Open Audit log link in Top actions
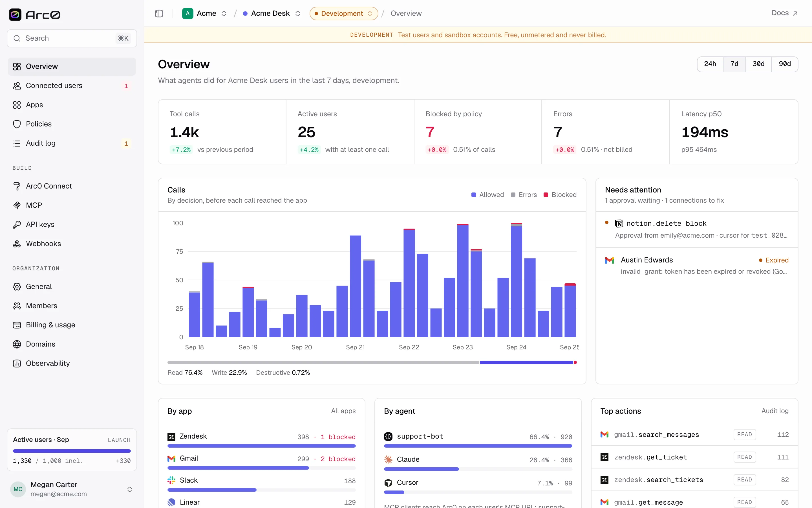Image resolution: width=812 pixels, height=508 pixels. pos(775,411)
